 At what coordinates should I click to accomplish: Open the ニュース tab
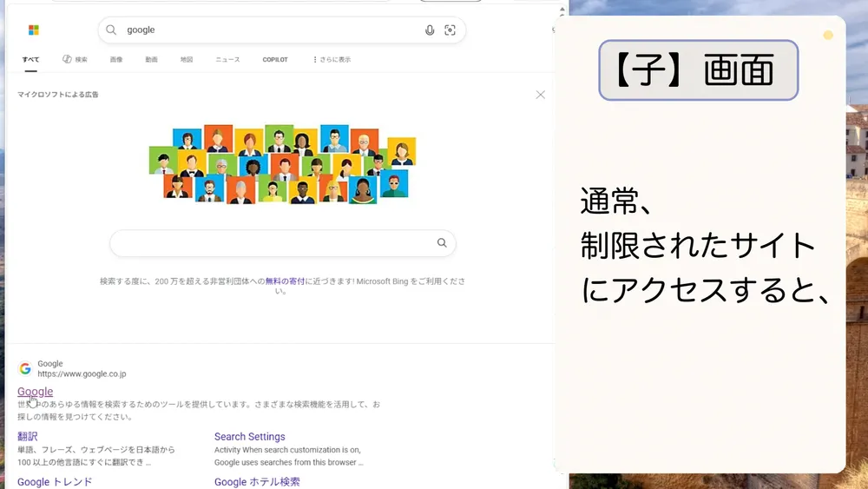pos(227,59)
